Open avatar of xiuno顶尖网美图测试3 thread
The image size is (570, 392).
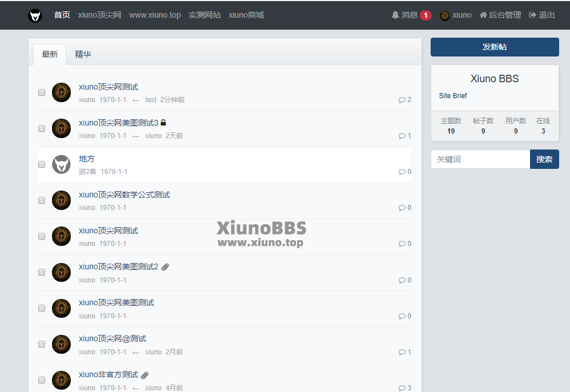tap(62, 128)
